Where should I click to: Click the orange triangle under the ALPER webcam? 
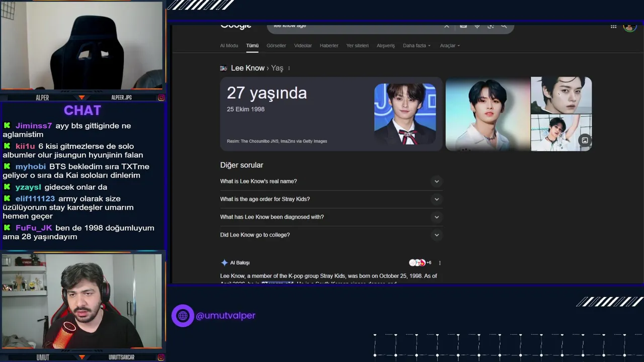point(82,98)
